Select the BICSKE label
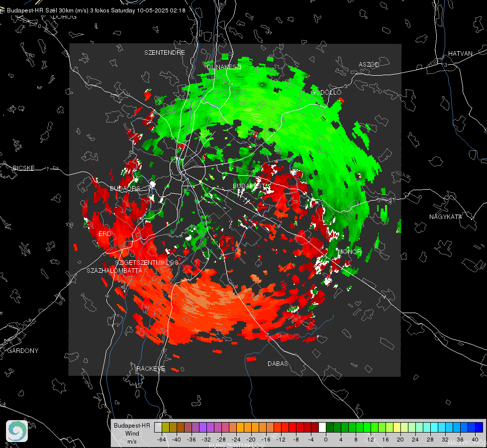Viewport: 487px width, 448px height. 23,168
